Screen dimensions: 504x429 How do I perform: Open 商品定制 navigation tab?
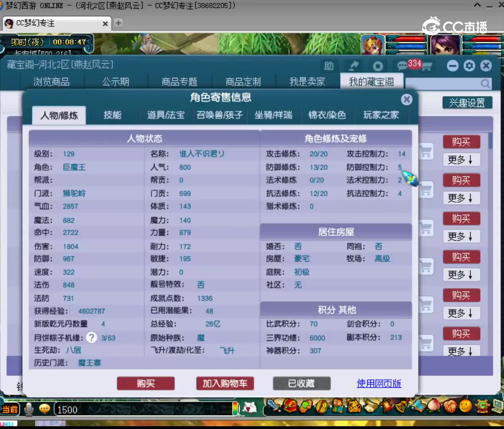tap(243, 82)
